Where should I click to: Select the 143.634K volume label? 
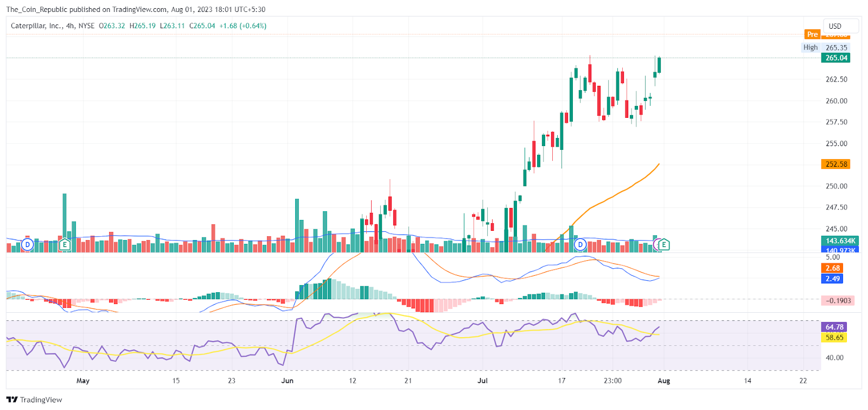point(840,241)
